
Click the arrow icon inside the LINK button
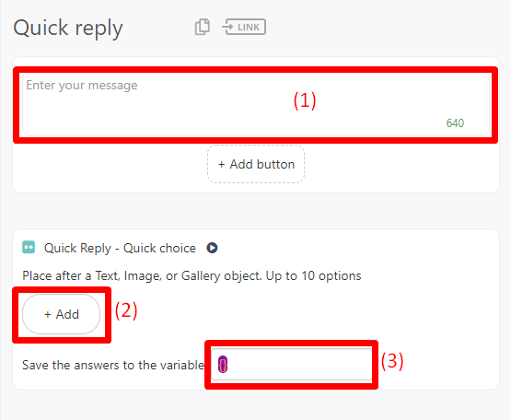(228, 27)
